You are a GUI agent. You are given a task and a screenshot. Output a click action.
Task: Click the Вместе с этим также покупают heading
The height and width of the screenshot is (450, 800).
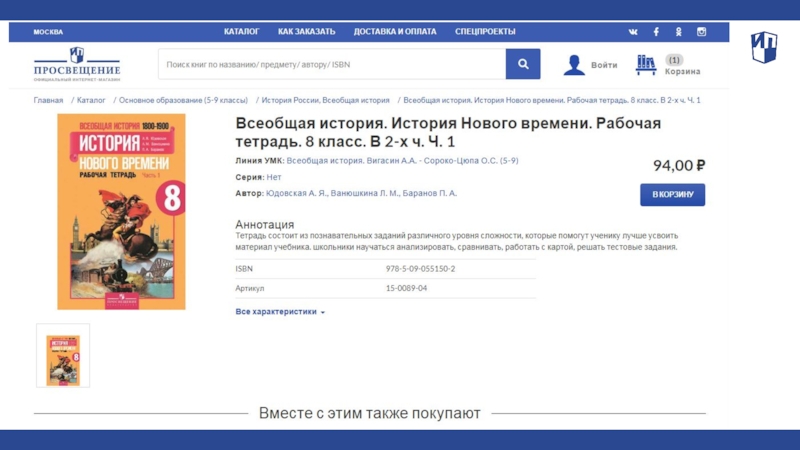point(369,413)
